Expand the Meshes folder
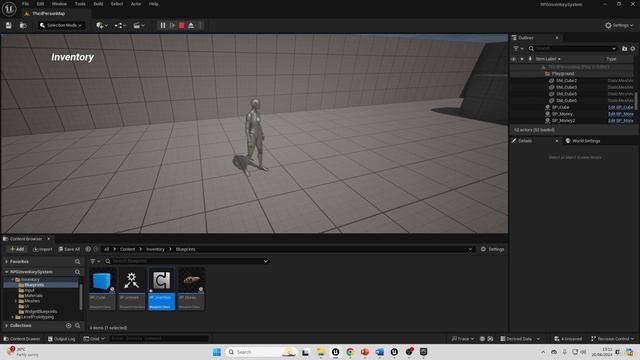The image size is (640, 360). click(x=16, y=301)
